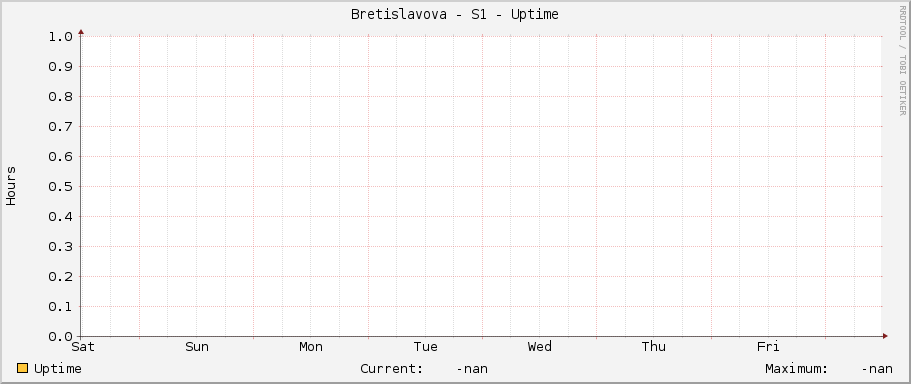Click the '0.1' y-axis value
Screen dimensions: 911x384
pyautogui.click(x=60, y=307)
